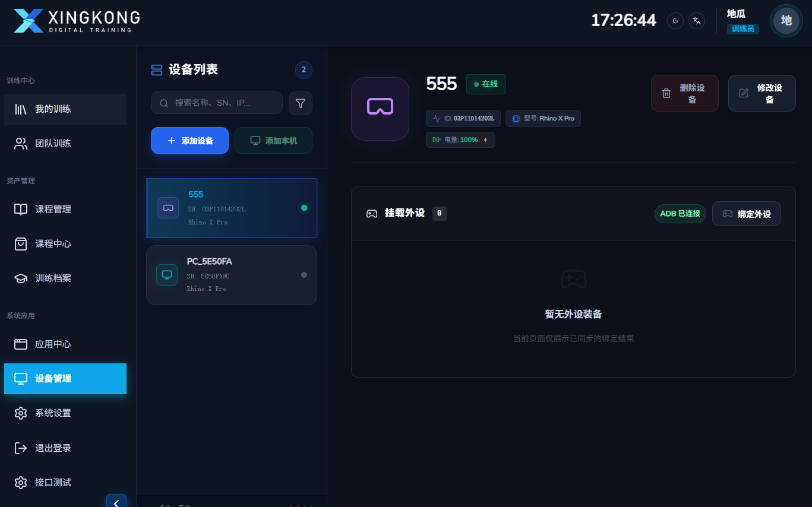This screenshot has height=507, width=812.
Task: Open 系统设置 in sidebar
Action: pos(65,413)
